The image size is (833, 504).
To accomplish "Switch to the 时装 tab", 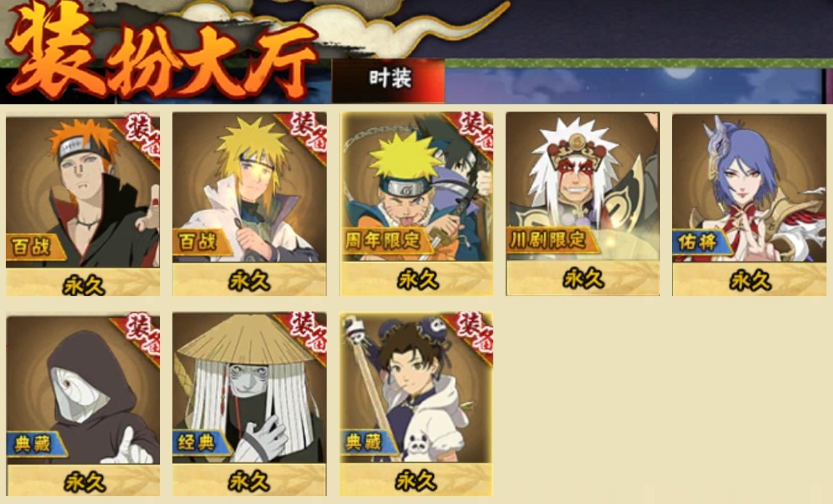I will [388, 80].
